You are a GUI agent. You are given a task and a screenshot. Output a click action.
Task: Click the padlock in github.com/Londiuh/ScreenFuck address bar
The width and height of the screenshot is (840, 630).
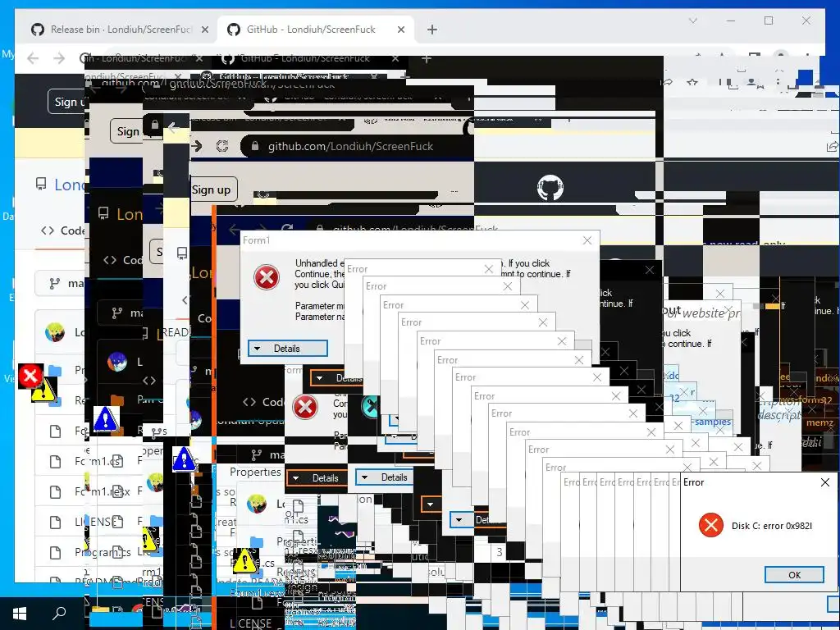(x=255, y=146)
